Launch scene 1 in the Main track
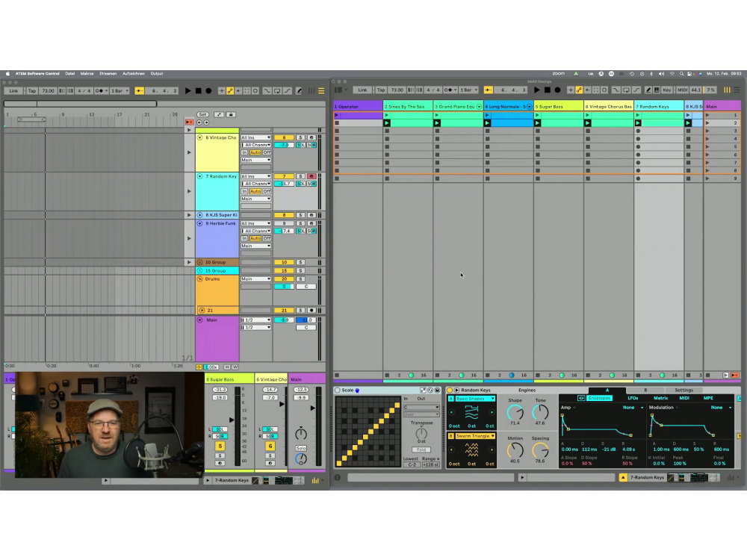This screenshot has height=560, width=747. (x=708, y=115)
